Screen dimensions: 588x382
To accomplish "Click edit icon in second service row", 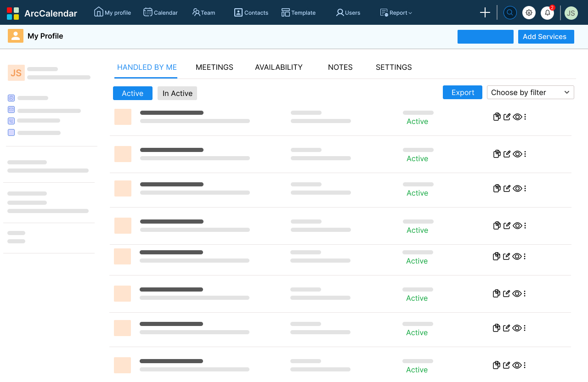I will 507,154.
